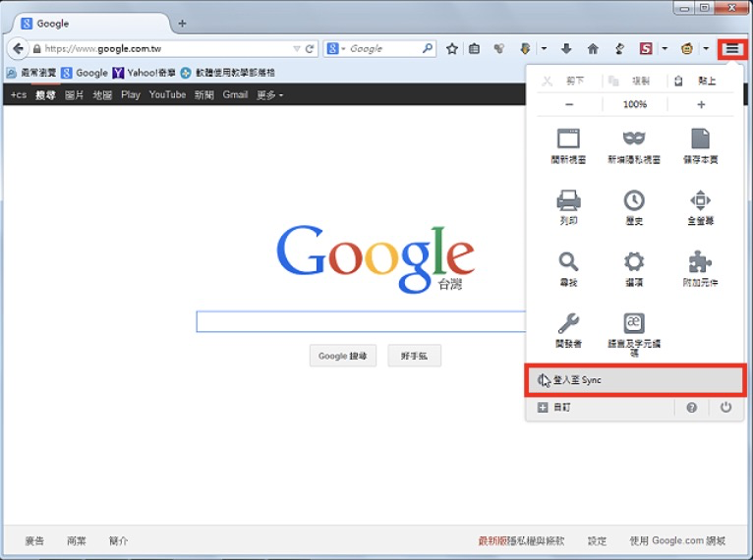The image size is (753, 560).
Task: Open History from menu panel
Action: coord(634,207)
